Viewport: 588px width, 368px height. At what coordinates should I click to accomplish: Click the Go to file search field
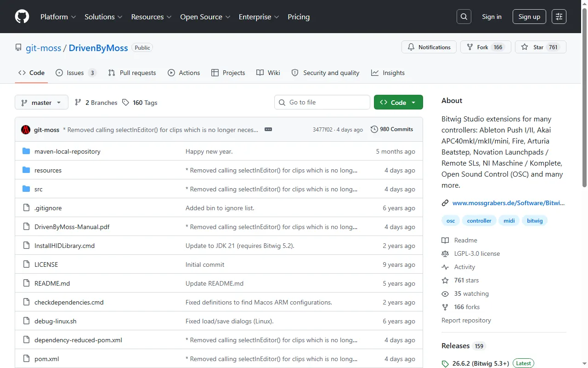click(322, 102)
